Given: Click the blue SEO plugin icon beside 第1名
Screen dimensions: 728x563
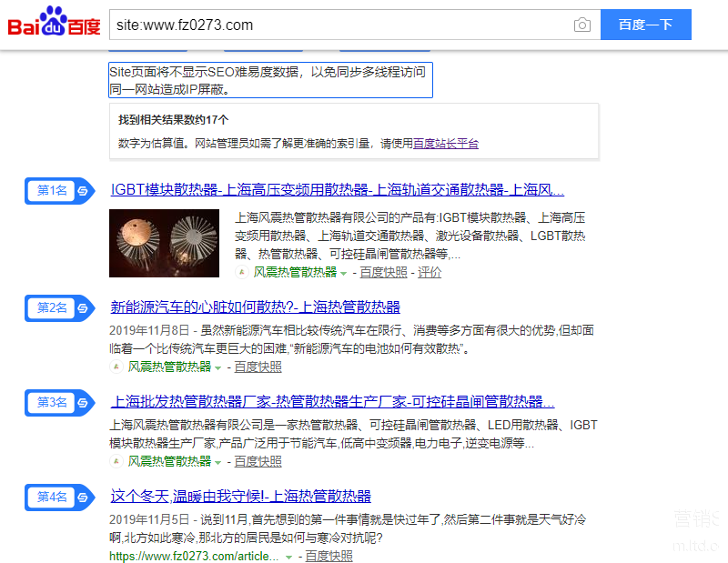Looking at the screenshot, I should pos(82,191).
